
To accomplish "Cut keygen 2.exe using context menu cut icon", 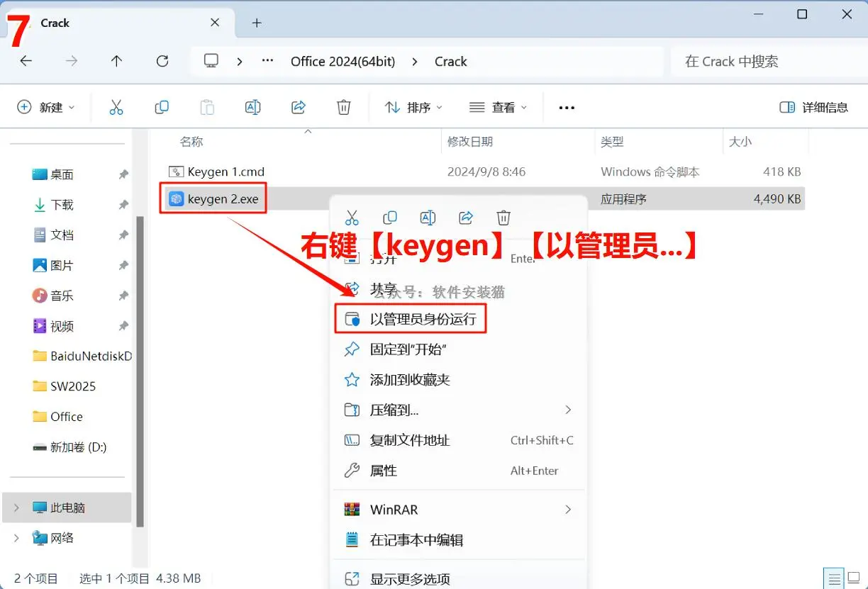I will 352,218.
